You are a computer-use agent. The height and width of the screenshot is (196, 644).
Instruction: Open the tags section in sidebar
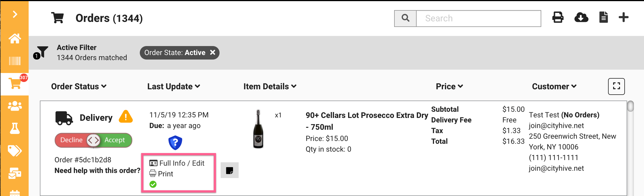click(15, 151)
